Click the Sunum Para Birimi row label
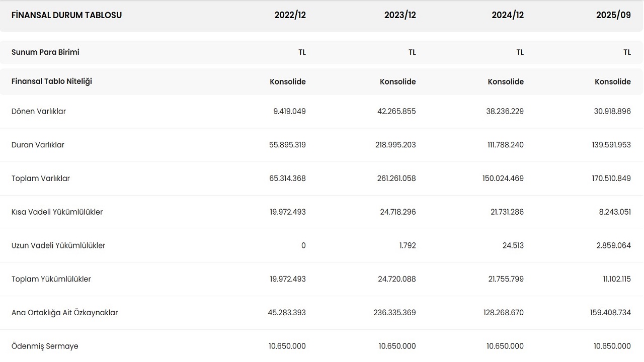Viewport: 644px width, 362px height. coord(45,52)
